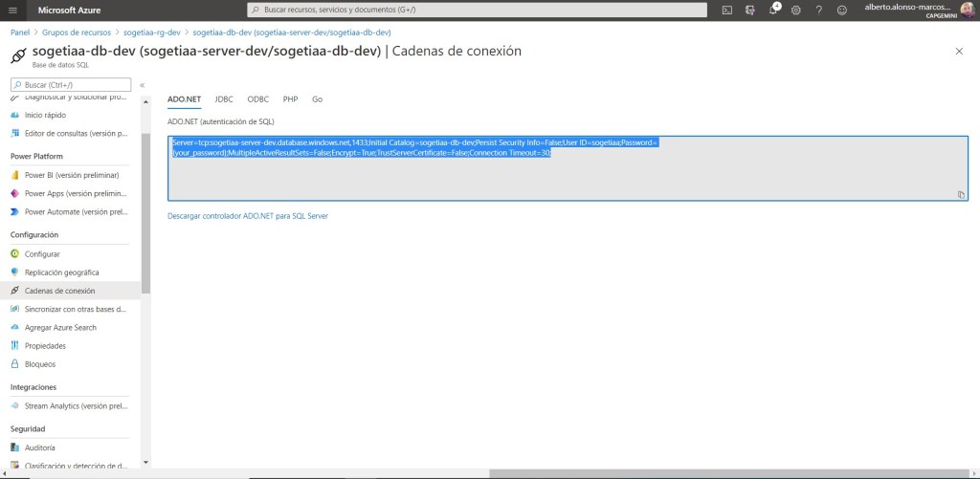Copy the ADO.NET connection string
Viewport: 980px width, 479px height.
click(961, 195)
